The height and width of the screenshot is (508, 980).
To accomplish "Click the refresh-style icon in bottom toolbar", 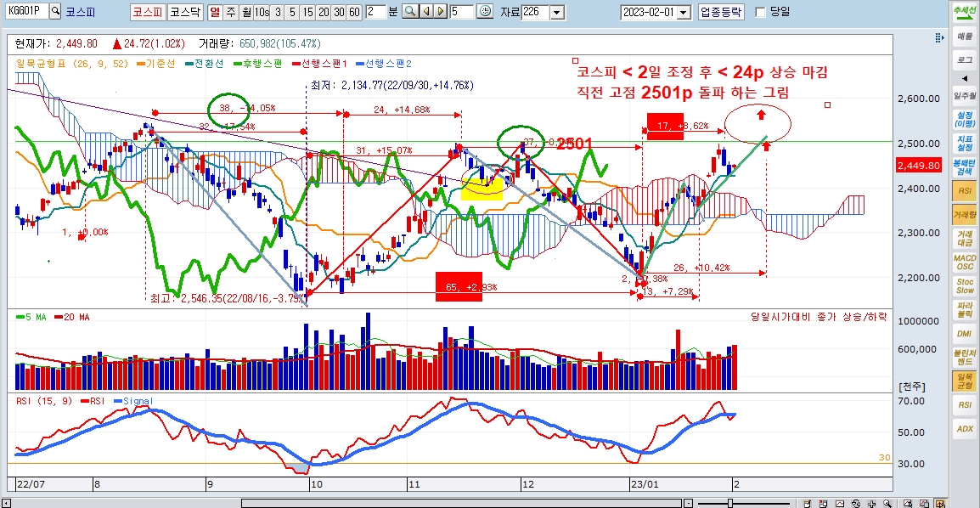I will (856, 503).
